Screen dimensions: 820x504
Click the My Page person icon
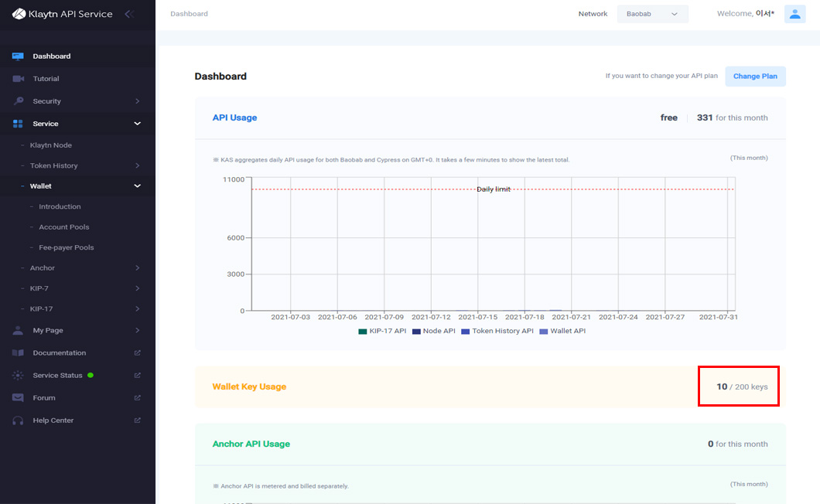pos(18,330)
